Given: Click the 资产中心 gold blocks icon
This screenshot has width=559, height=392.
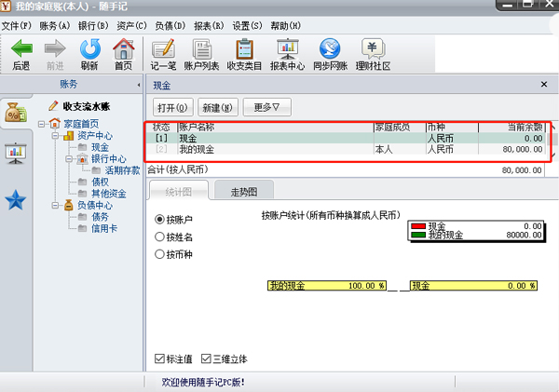Looking at the screenshot, I should (68, 135).
